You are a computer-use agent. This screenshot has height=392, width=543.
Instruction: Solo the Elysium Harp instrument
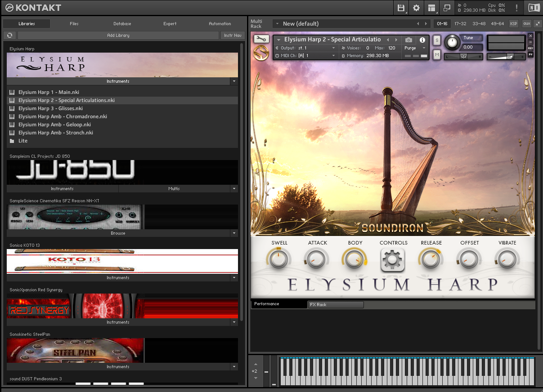coord(437,40)
